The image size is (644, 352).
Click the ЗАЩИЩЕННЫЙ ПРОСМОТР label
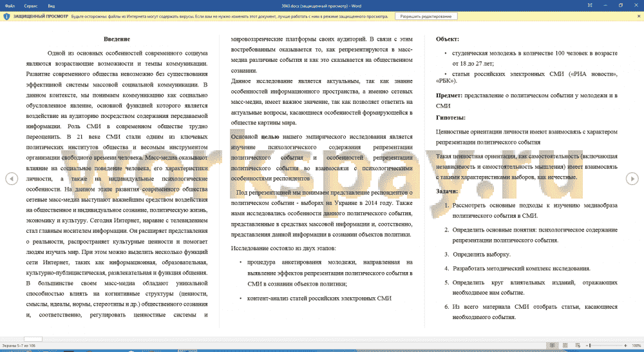41,17
